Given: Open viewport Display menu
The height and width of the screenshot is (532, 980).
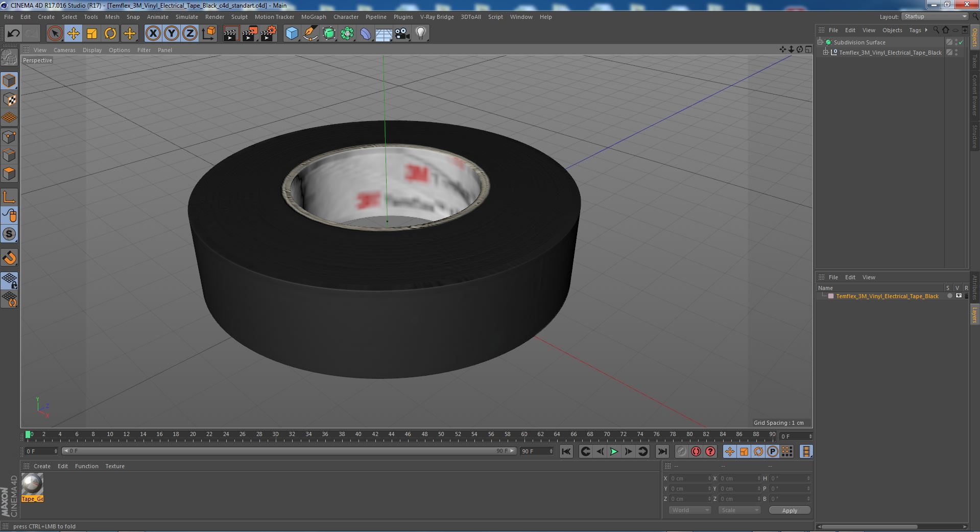Looking at the screenshot, I should [x=92, y=50].
